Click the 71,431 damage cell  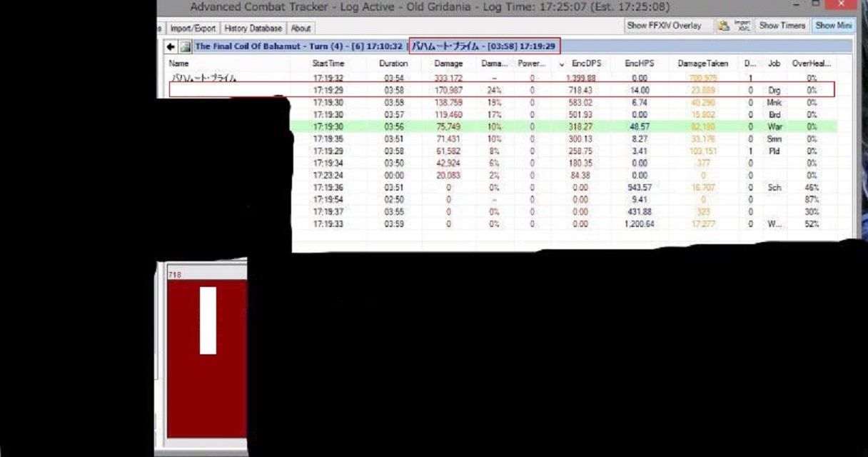click(448, 139)
